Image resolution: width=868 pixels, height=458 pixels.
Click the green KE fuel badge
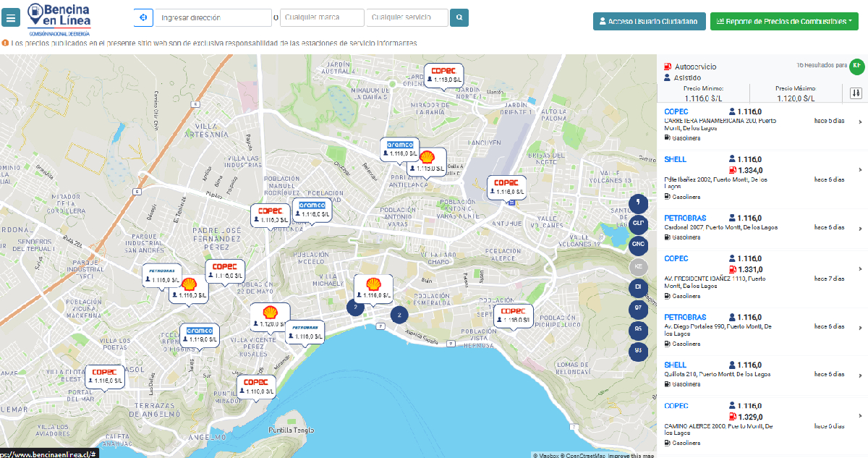point(856,67)
